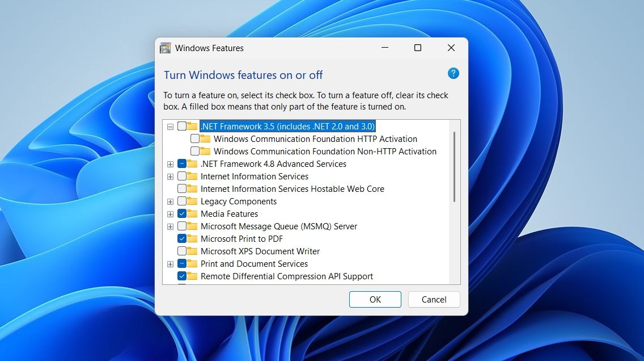
Task: Click folder icon beside Remote Differential Compression API Support
Action: [192, 276]
